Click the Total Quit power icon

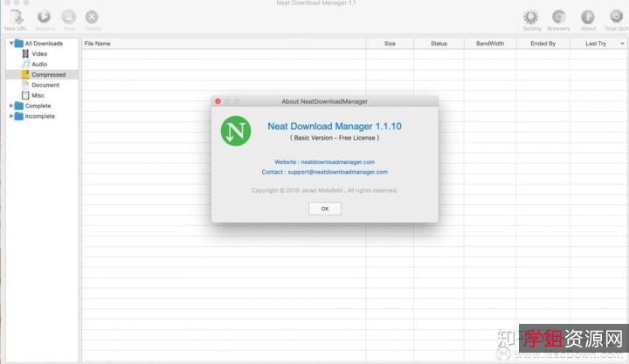614,17
